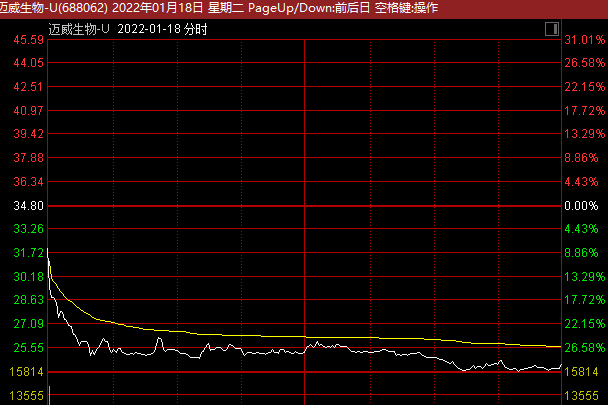Click the green 25.55 price label
This screenshot has width=608, height=405.
pyautogui.click(x=29, y=348)
